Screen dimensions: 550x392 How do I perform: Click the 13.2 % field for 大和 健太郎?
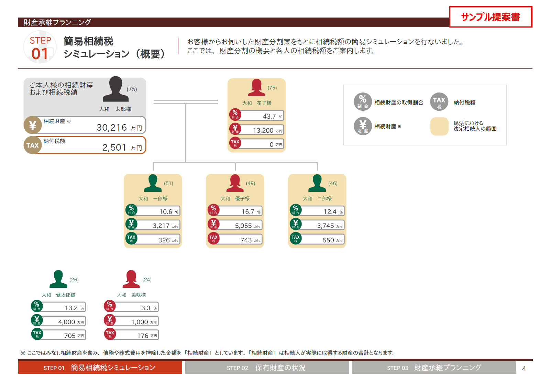tap(64, 308)
